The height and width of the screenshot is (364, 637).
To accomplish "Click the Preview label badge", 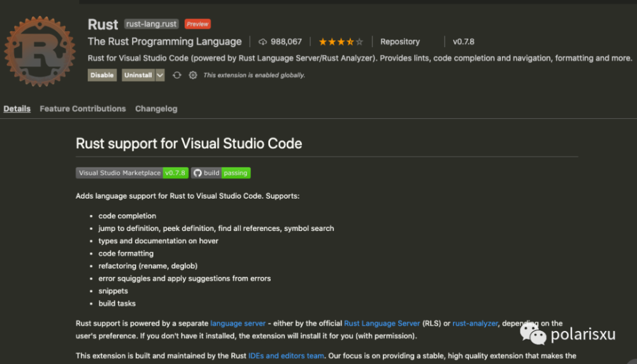I will coord(197,24).
